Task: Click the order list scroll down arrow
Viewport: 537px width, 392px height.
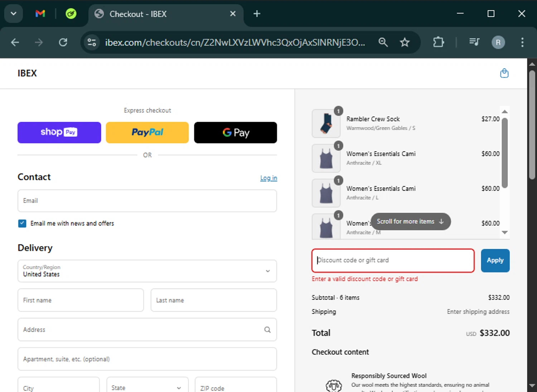Action: click(x=505, y=233)
